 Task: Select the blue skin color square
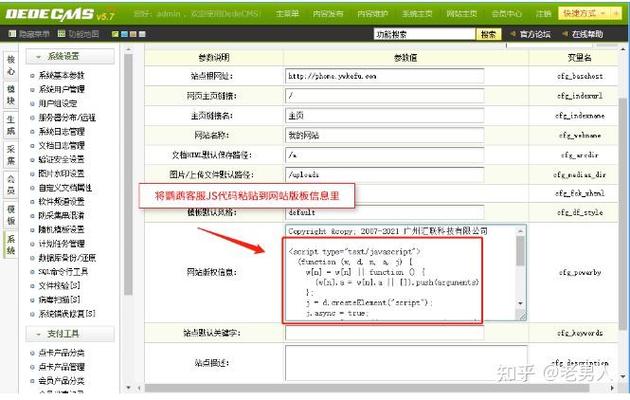click(x=124, y=34)
